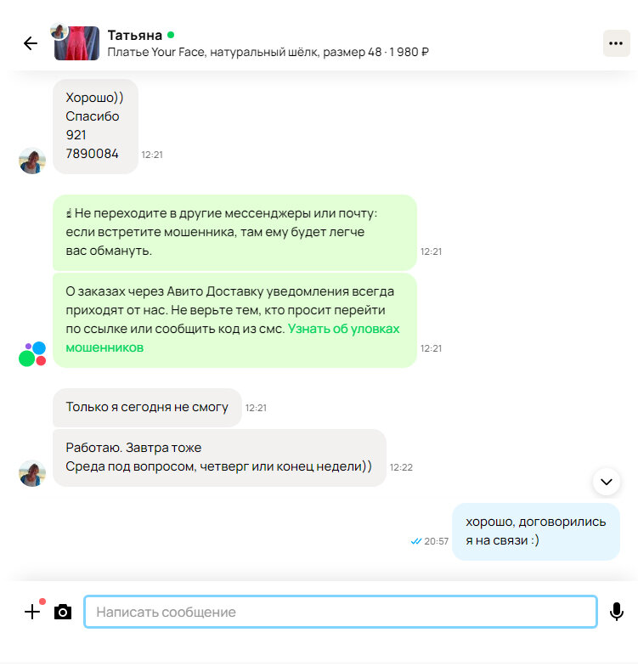Open listing title 'Платье Your Face'

pyautogui.click(x=268, y=53)
